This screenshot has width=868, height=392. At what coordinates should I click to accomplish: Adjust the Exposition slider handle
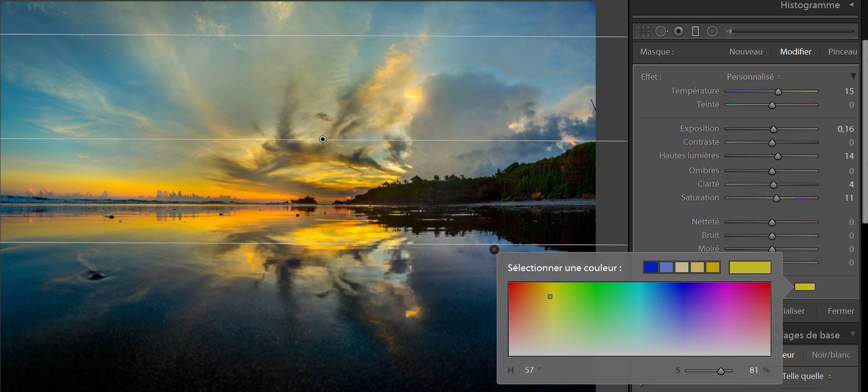773,129
